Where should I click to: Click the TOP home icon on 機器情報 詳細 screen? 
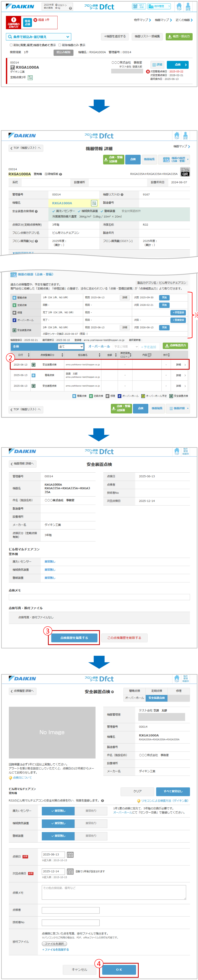click(x=177, y=135)
